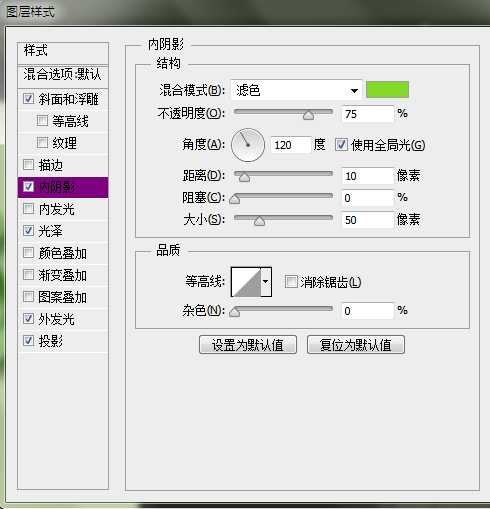Open the 渐变叠加 settings row
This screenshot has width=490, height=509.
click(62, 275)
